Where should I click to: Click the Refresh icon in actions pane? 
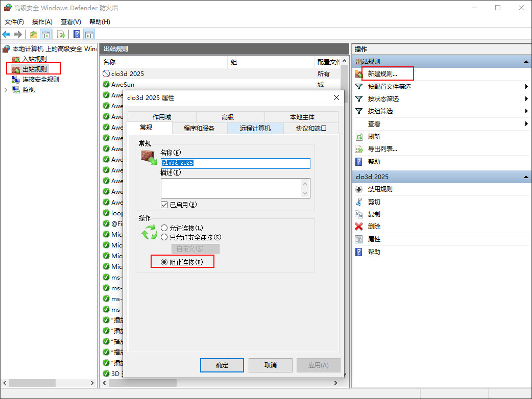pos(359,137)
